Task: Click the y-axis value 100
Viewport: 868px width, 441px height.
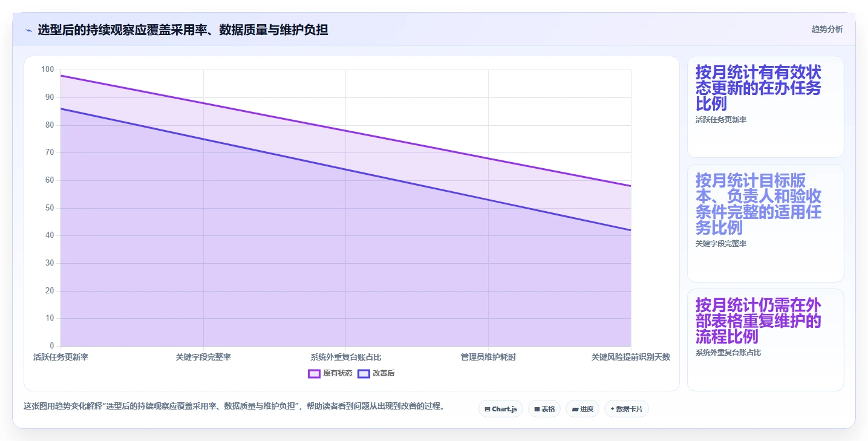Action: tap(48, 70)
